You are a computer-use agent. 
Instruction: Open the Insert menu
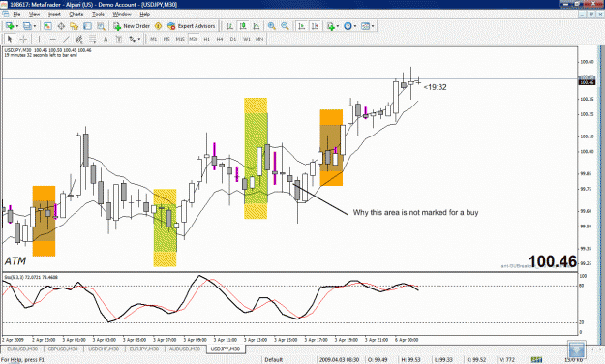pos(54,15)
